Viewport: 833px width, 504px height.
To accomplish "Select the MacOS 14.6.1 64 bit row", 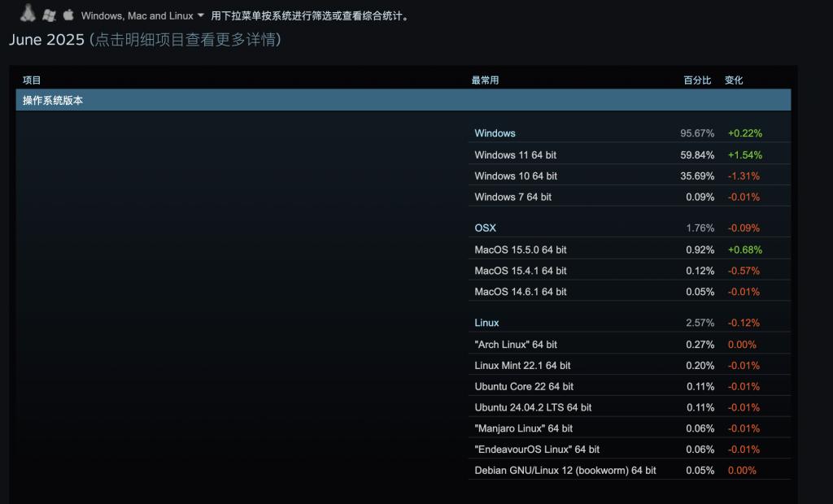I will tap(630, 292).
